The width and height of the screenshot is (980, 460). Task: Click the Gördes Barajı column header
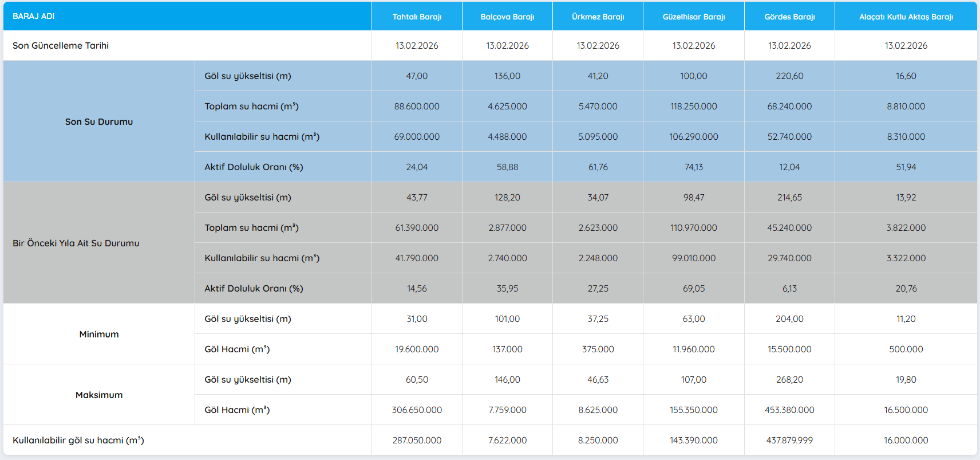pyautogui.click(x=789, y=17)
